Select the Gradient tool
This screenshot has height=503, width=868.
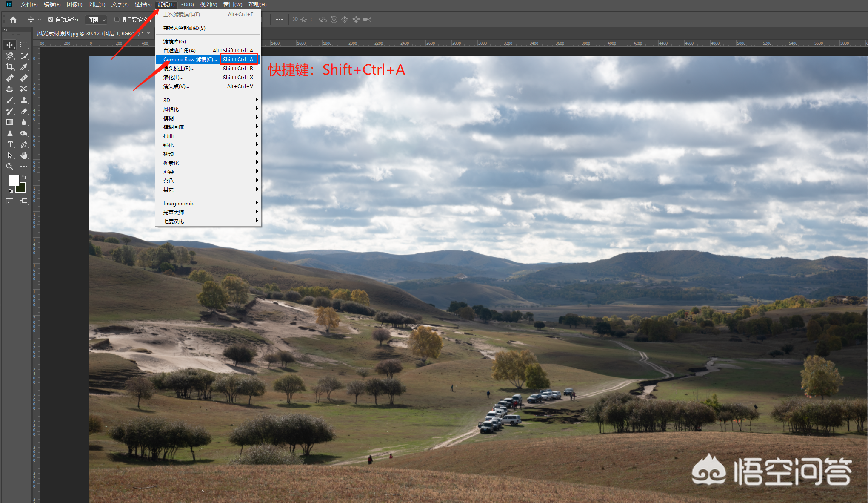click(x=9, y=122)
